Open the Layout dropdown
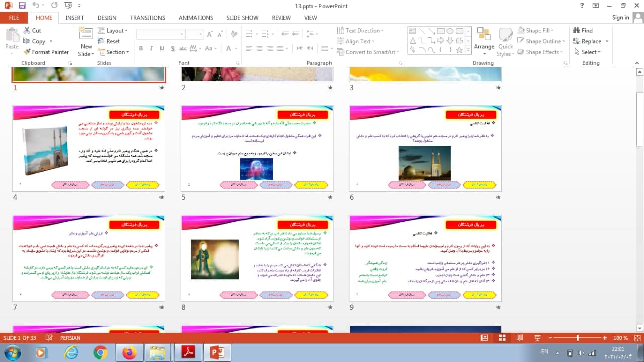 pyautogui.click(x=113, y=31)
